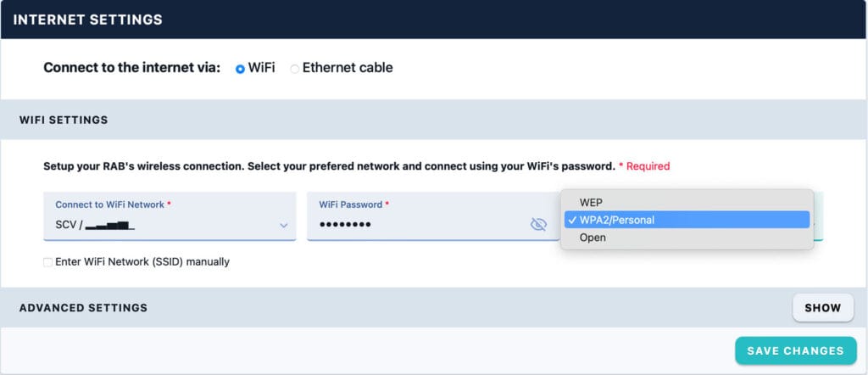The image size is (868, 375).
Task: Click the WiFi Settings section header
Action: (x=64, y=120)
